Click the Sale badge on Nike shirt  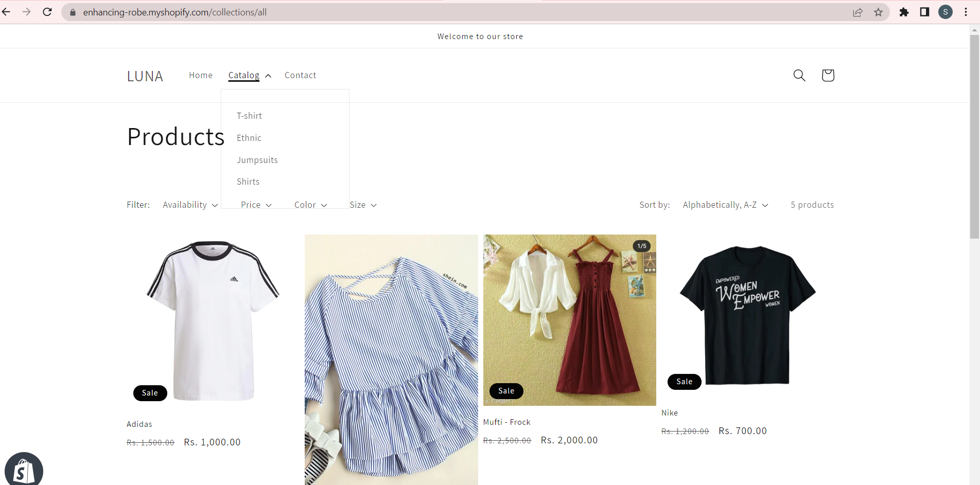(x=685, y=382)
